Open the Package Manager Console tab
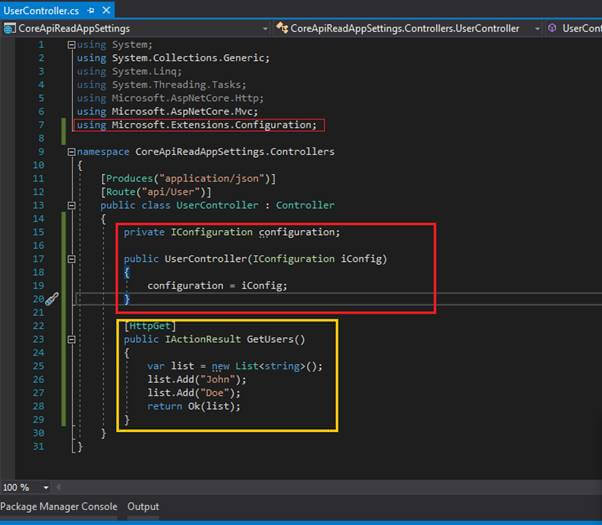The width and height of the screenshot is (602, 525). pyautogui.click(x=59, y=507)
